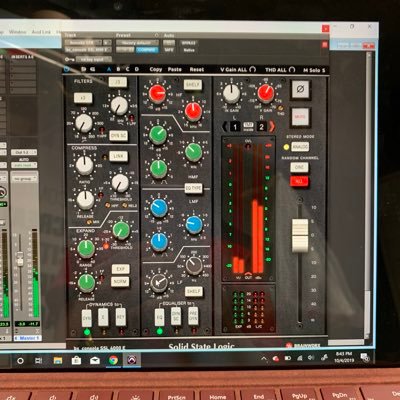Open the 'no group' selector in mixer
The height and width of the screenshot is (400, 400).
coord(25,179)
